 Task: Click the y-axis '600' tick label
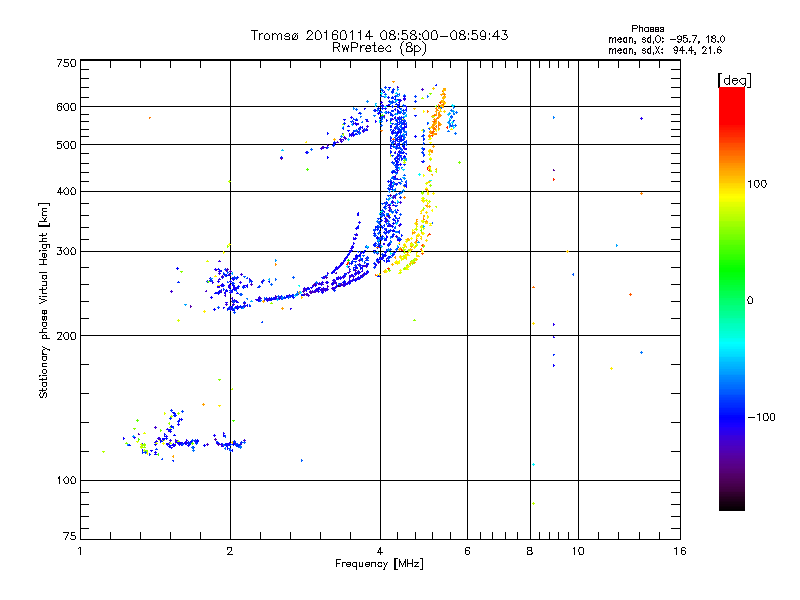click(x=66, y=107)
